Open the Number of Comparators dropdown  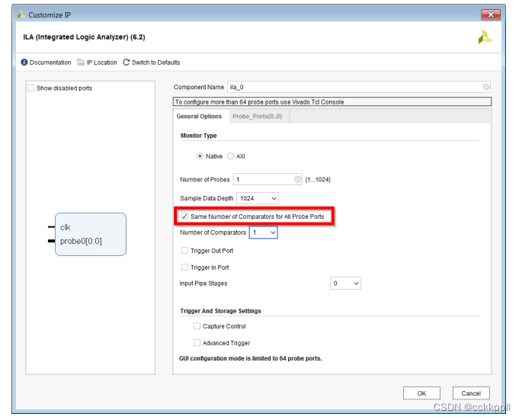[x=264, y=232]
